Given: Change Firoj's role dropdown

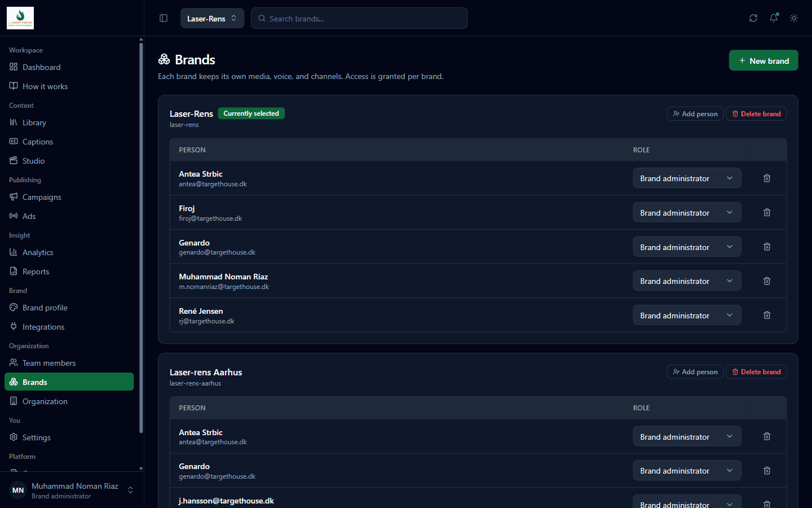Looking at the screenshot, I should pos(687,213).
